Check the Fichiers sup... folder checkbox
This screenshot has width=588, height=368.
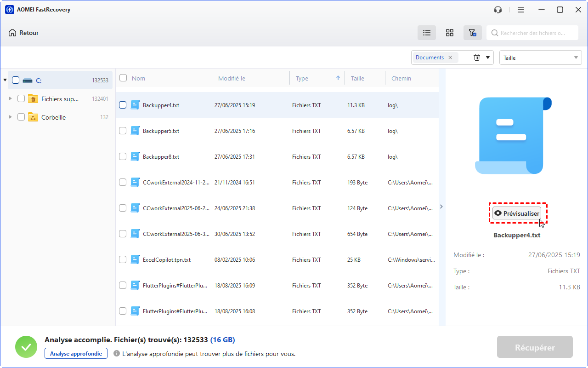(21, 98)
